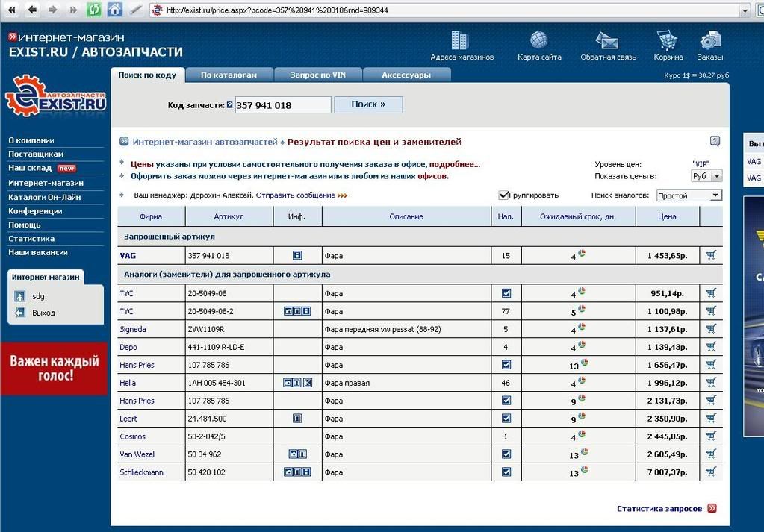Open info icon for Leart 24.484.500
Viewport: 764px width, 532px height.
point(297,418)
